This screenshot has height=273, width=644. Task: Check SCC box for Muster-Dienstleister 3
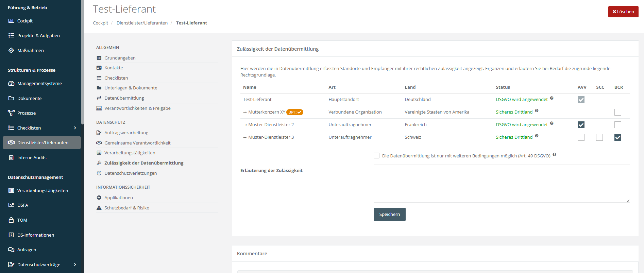tap(599, 137)
